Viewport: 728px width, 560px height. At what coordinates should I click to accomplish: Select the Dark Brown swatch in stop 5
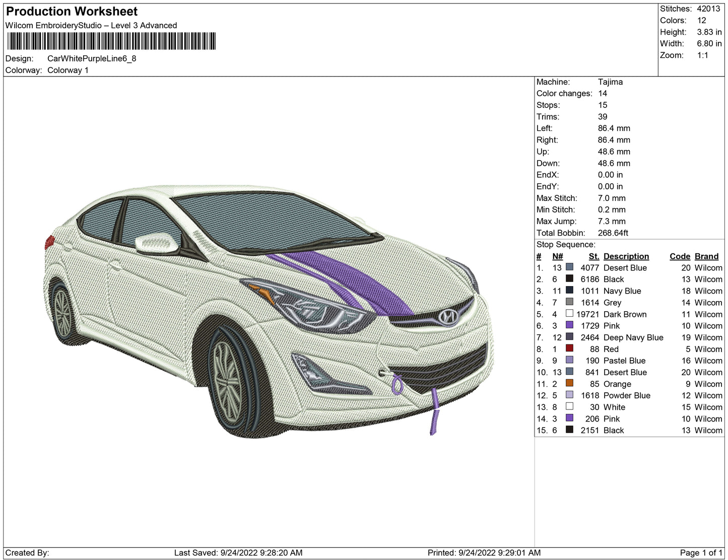(x=569, y=314)
